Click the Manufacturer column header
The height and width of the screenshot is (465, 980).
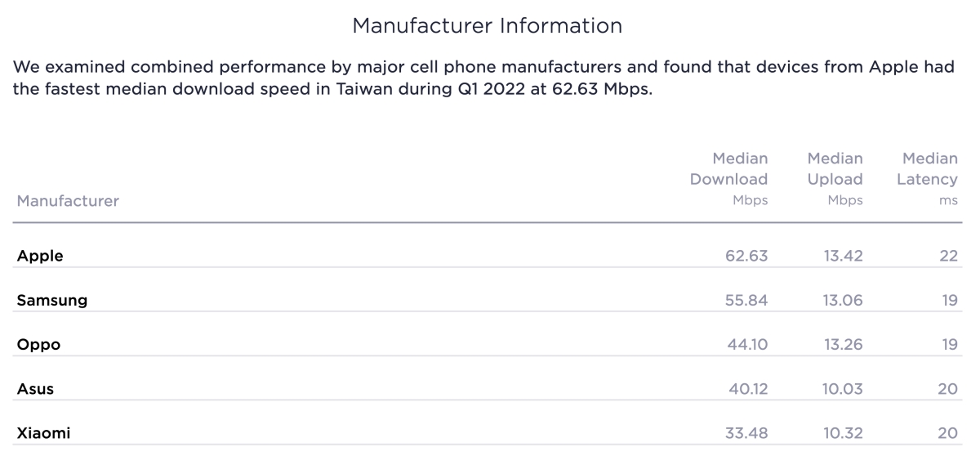pyautogui.click(x=68, y=201)
